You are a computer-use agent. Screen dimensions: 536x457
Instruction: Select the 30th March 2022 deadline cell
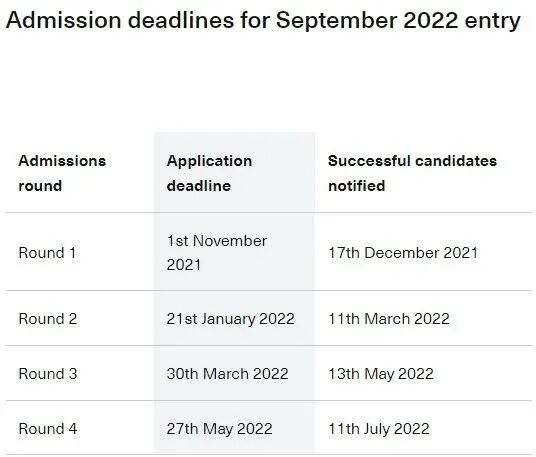228,374
